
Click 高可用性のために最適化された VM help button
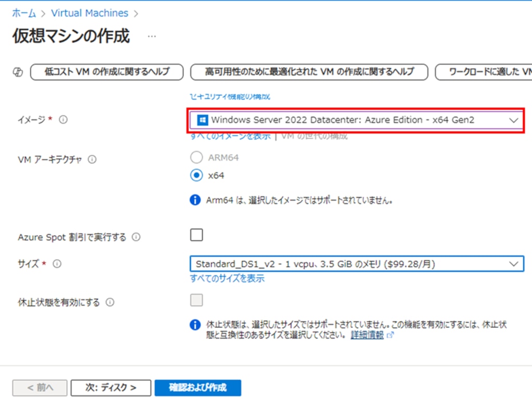[x=309, y=72]
